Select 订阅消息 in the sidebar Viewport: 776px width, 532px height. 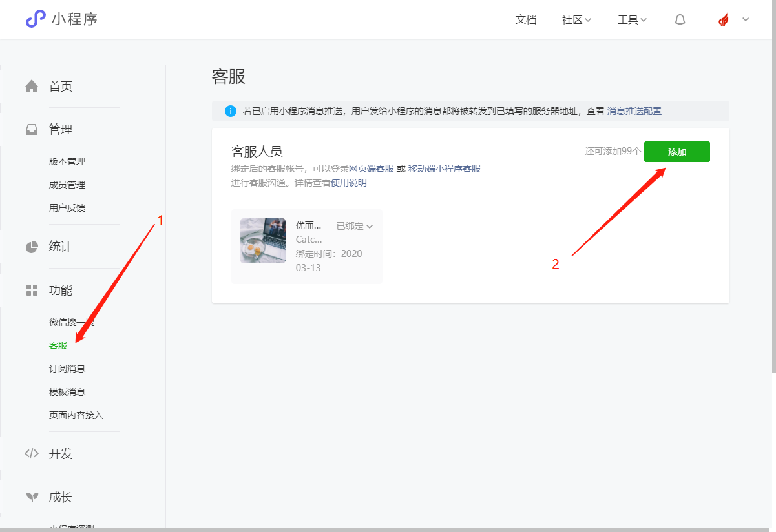[x=67, y=369]
